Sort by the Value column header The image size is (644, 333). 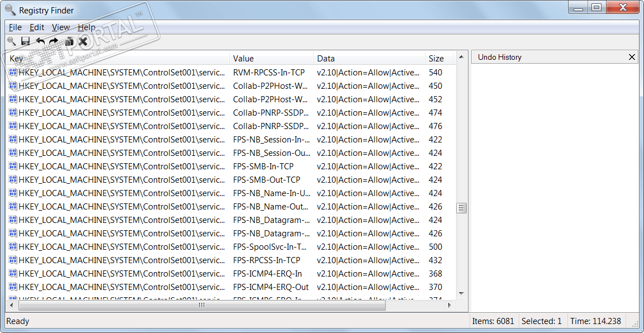pos(272,58)
